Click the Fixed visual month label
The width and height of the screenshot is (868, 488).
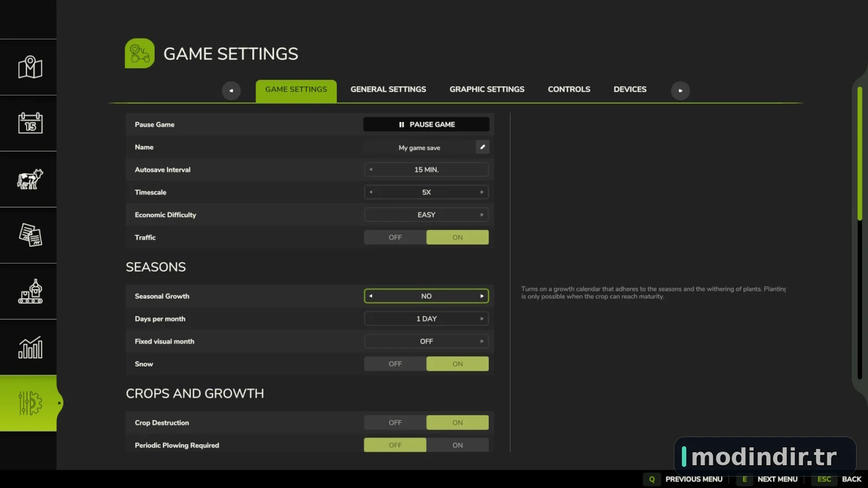(x=164, y=341)
